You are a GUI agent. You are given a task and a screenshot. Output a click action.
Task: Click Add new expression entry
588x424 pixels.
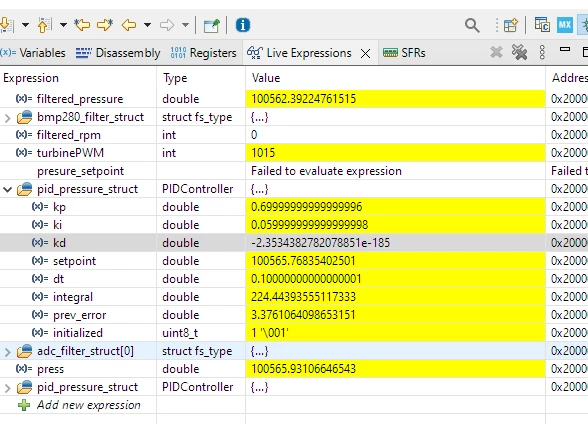(88, 405)
